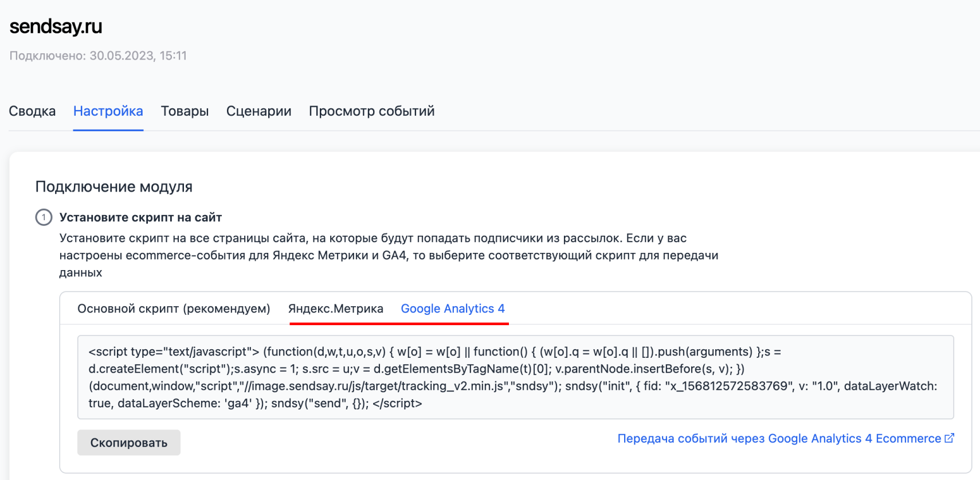Click the Подключено date and time text
The height and width of the screenshot is (480, 980).
coord(98,56)
